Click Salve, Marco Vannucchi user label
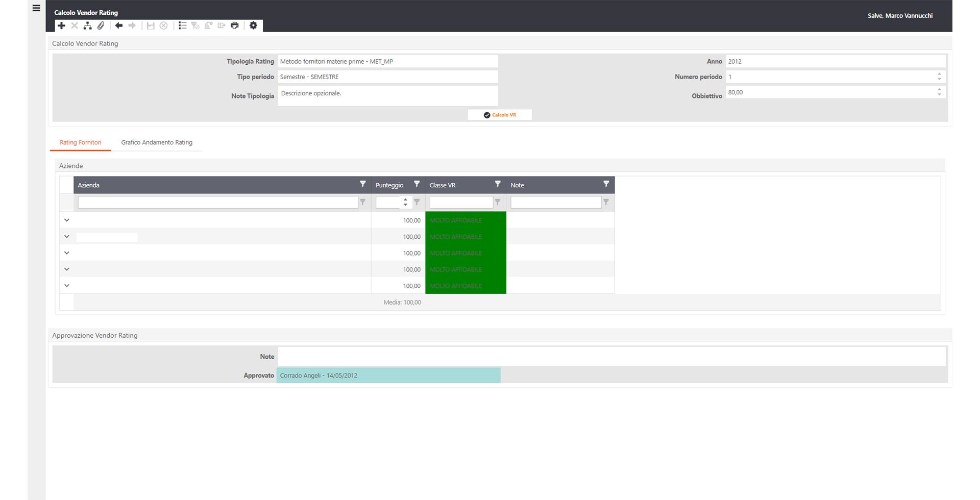Screen dimensions: 980x500 pyautogui.click(x=900, y=16)
